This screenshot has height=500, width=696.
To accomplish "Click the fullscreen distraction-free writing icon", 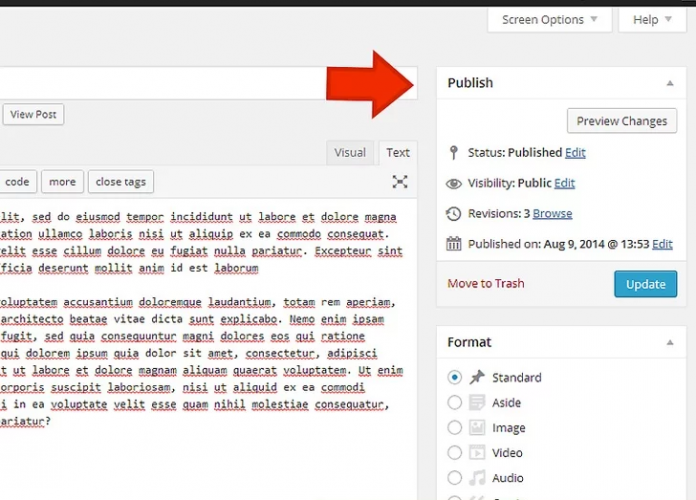I will pyautogui.click(x=400, y=181).
